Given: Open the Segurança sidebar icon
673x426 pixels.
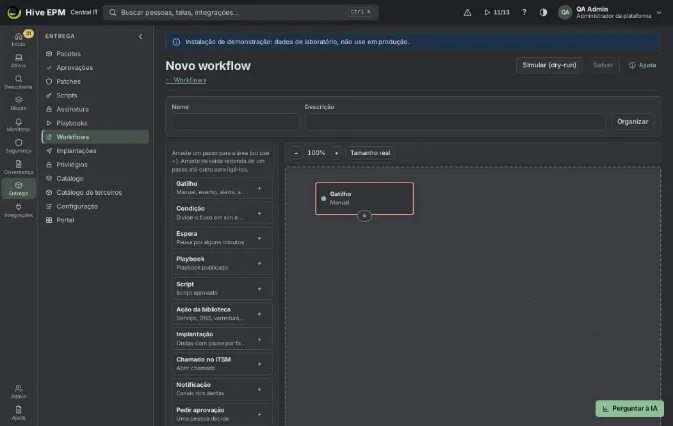Looking at the screenshot, I should (18, 146).
